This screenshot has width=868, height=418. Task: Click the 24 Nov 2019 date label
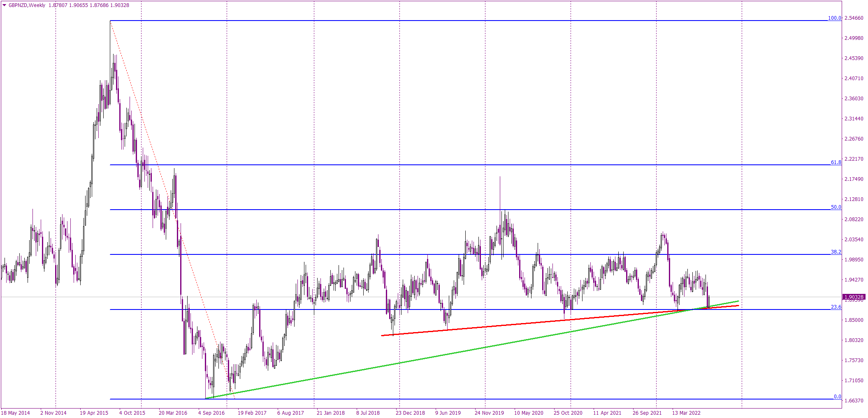pyautogui.click(x=489, y=413)
